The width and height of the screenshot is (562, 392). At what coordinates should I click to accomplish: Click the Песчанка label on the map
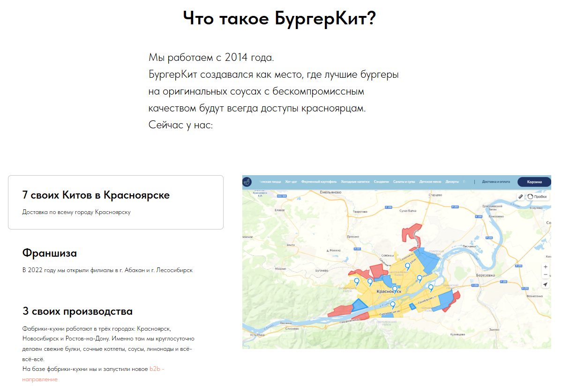coord(469,246)
